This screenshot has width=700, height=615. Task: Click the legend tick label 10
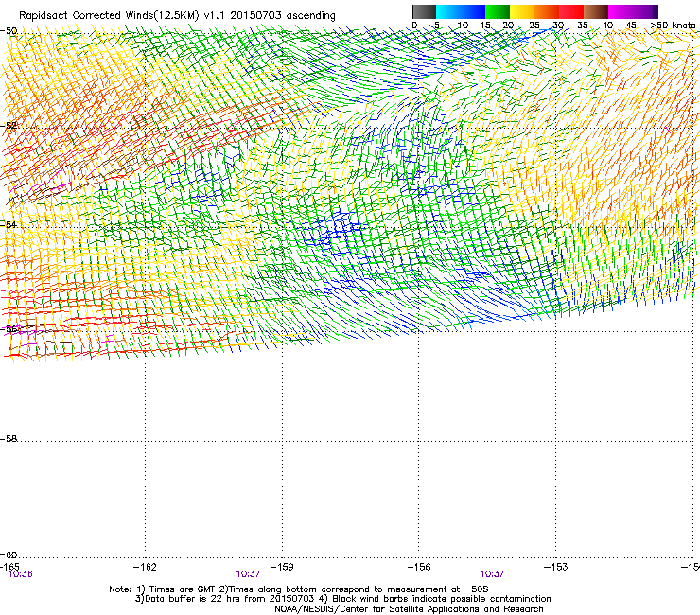(463, 26)
